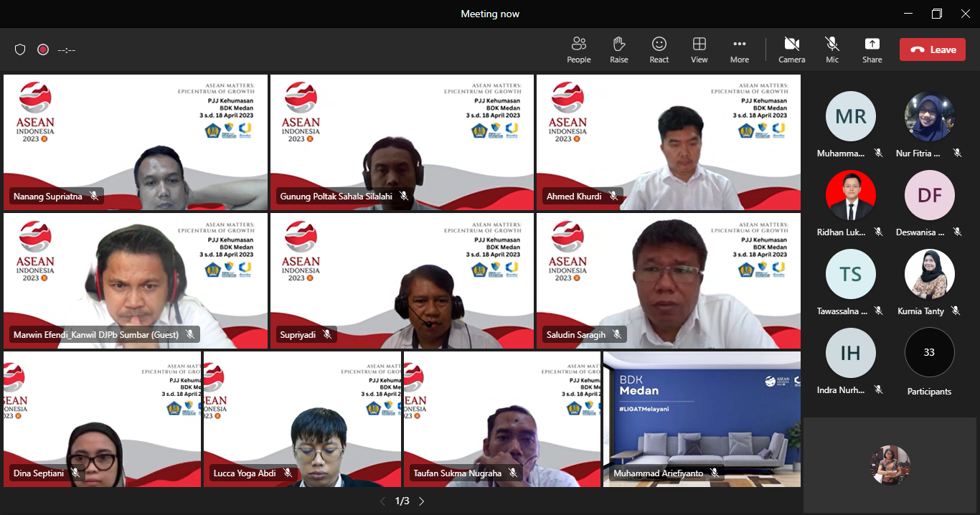Viewport: 980px width, 515px height.
Task: Select Kurnia Tanty's participant avatar
Action: click(x=929, y=274)
